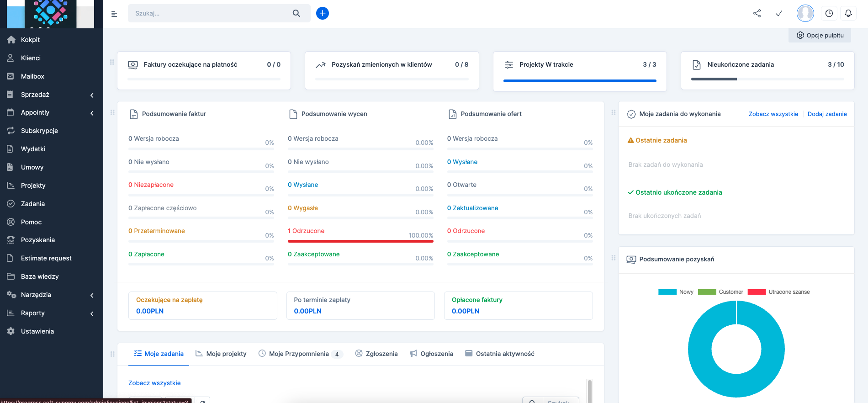Click the Oczekujące na zapłatę amount box
The image size is (868, 403).
tap(203, 306)
